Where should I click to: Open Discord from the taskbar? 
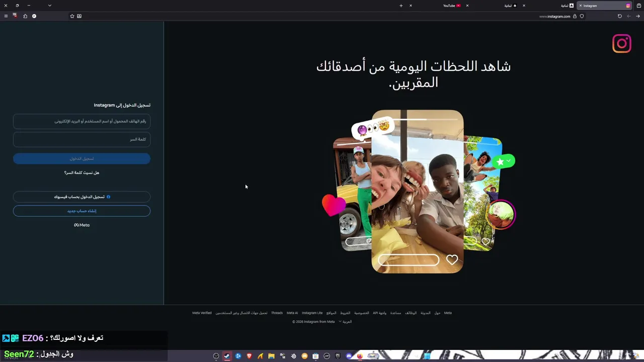(x=349, y=356)
